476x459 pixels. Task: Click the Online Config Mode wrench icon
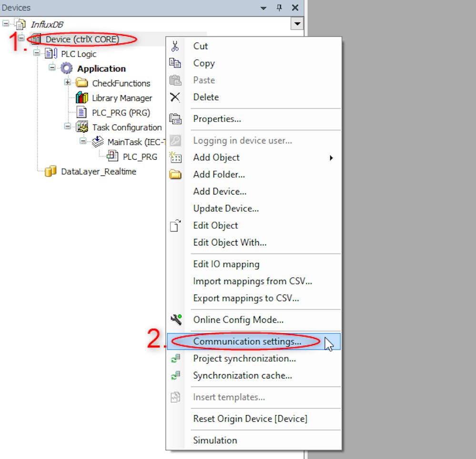click(x=176, y=319)
